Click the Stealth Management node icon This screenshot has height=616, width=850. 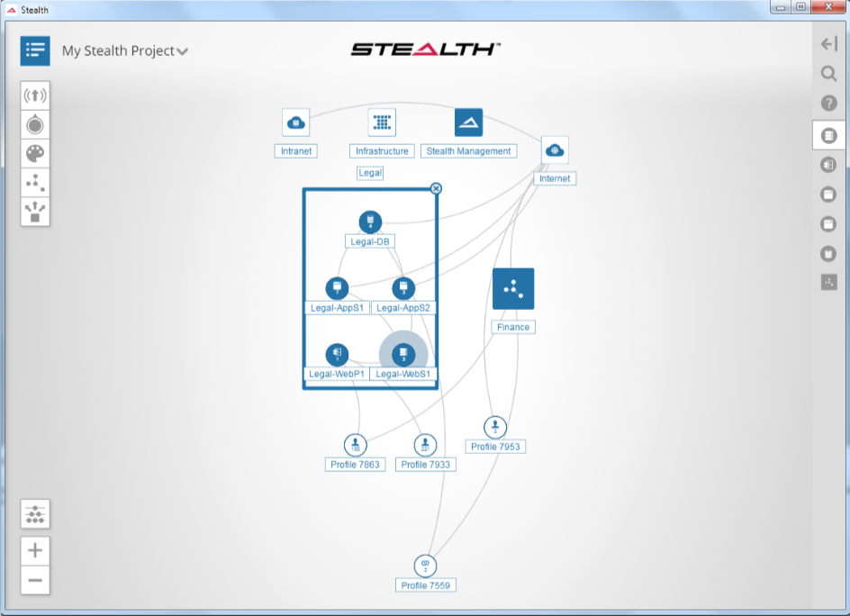(468, 122)
